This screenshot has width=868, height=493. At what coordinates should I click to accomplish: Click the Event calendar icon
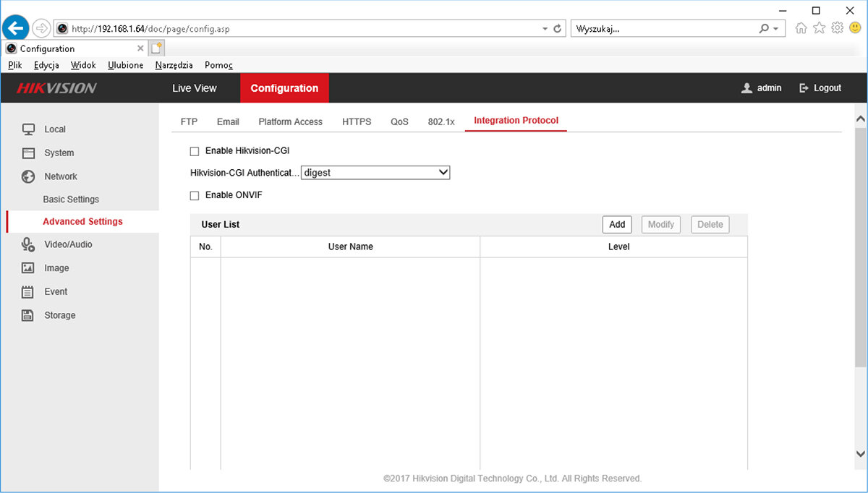coord(28,292)
